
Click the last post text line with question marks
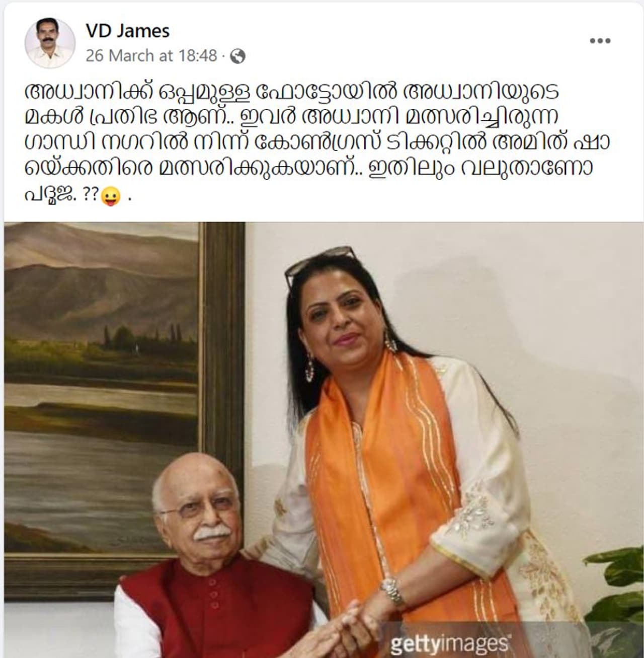pyautogui.click(x=78, y=196)
